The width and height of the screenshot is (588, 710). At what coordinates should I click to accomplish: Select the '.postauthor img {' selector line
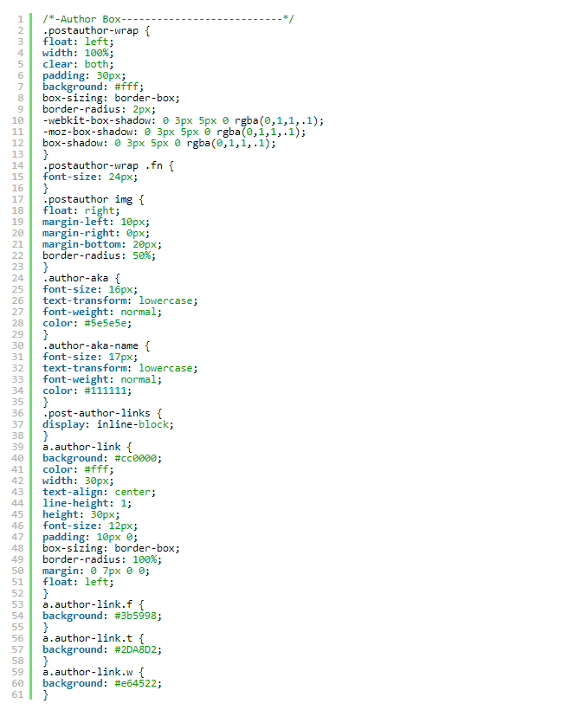pos(93,199)
